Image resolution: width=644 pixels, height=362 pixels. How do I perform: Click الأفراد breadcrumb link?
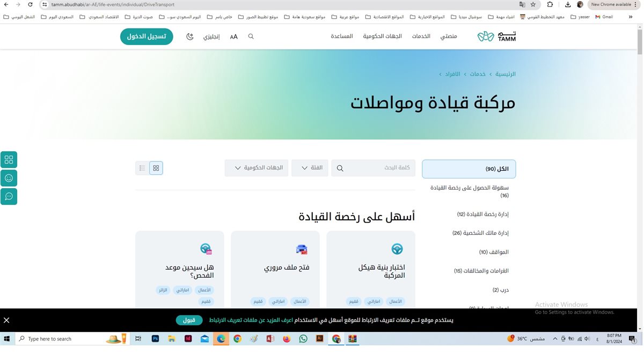coord(452,74)
